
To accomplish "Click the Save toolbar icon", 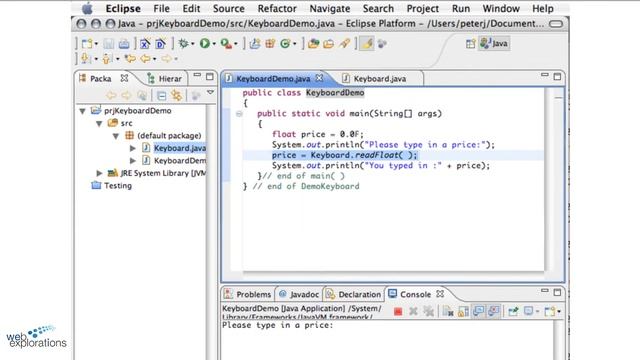I will tap(109, 44).
